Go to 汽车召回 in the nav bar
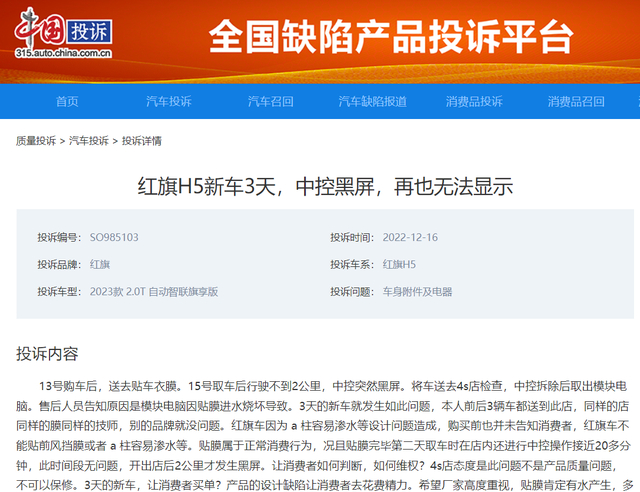640x492 pixels. 270,101
